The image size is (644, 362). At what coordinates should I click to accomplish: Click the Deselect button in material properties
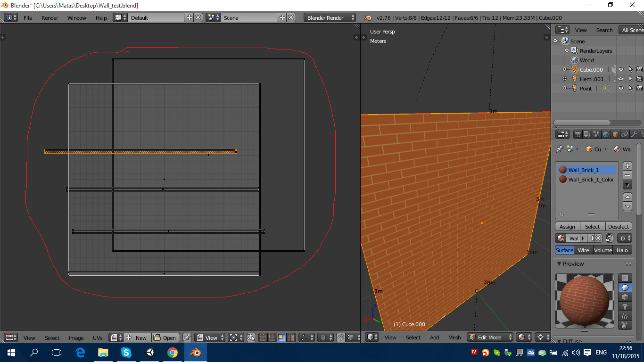click(x=619, y=226)
